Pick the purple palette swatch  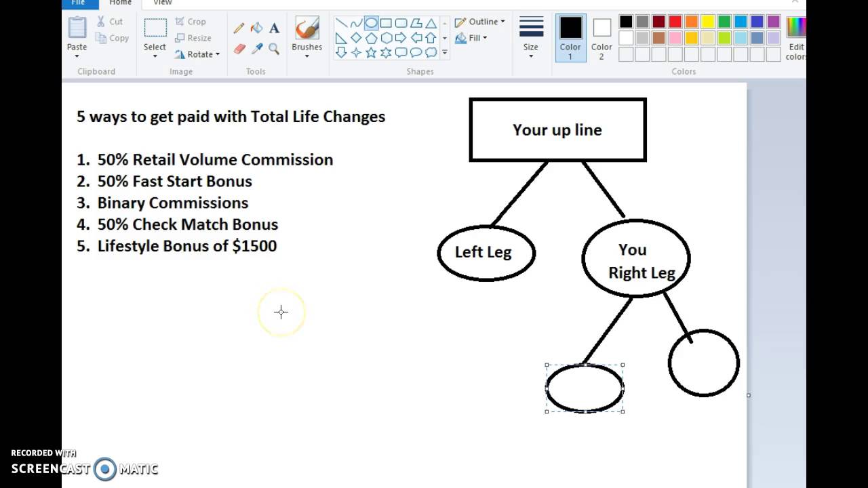774,22
